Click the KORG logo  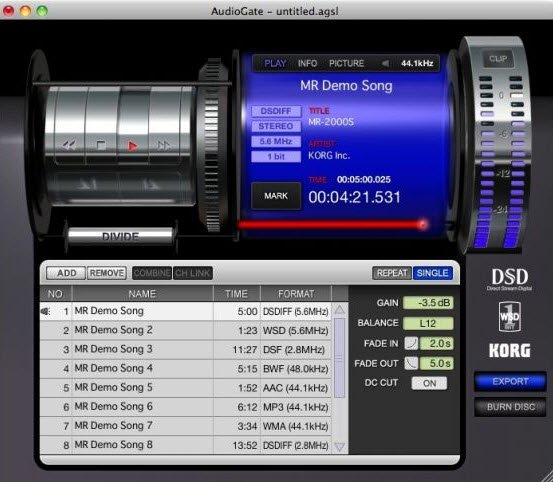pyautogui.click(x=510, y=350)
